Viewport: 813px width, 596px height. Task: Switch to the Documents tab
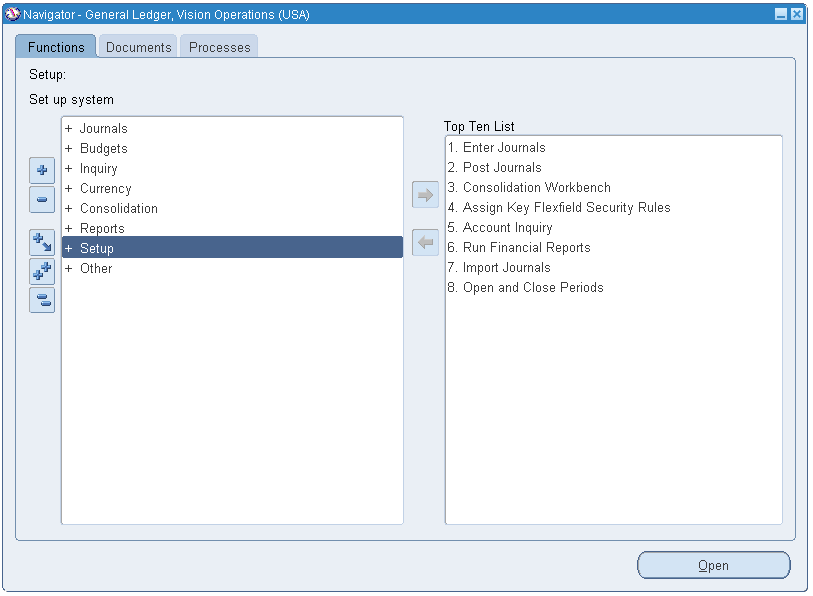tap(137, 46)
